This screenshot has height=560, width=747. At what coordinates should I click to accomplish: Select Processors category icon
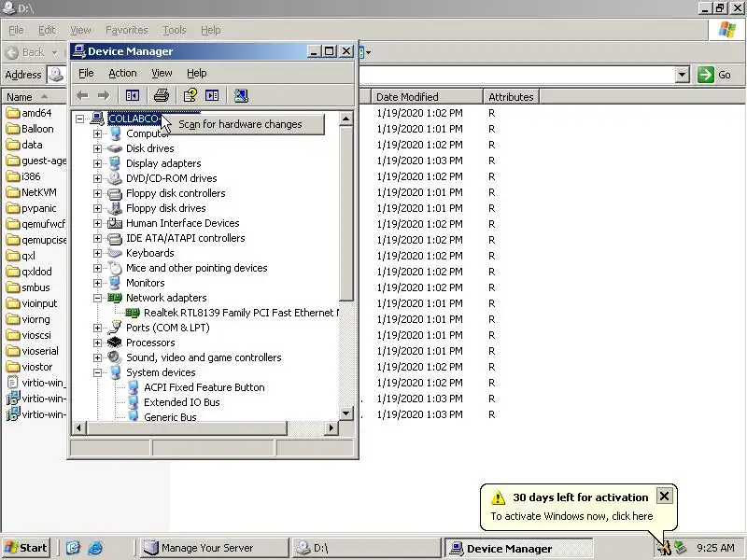pyautogui.click(x=115, y=343)
